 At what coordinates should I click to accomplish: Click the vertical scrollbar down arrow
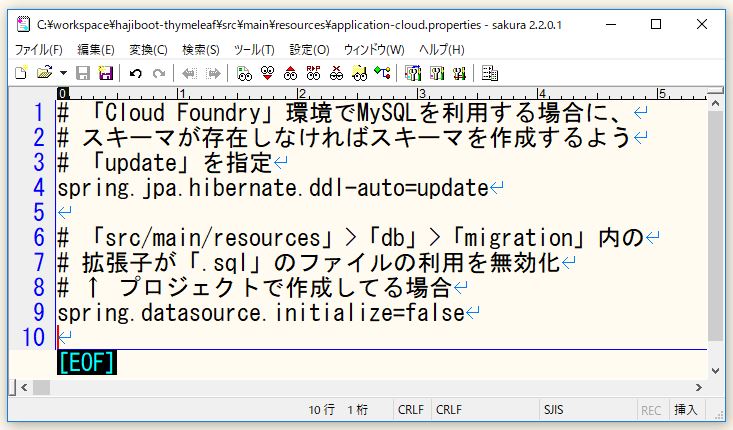tap(715, 371)
